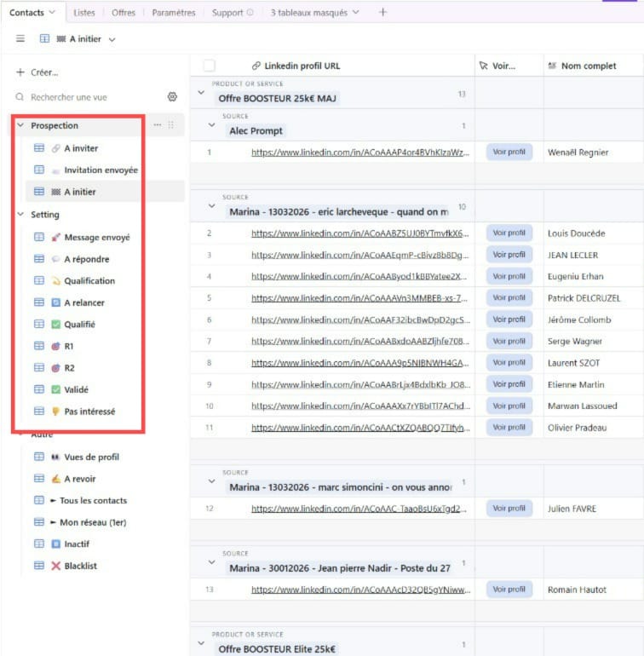Open the LinkedIn URL link for Serge Wagner
This screenshot has height=656, width=644.
click(x=359, y=341)
